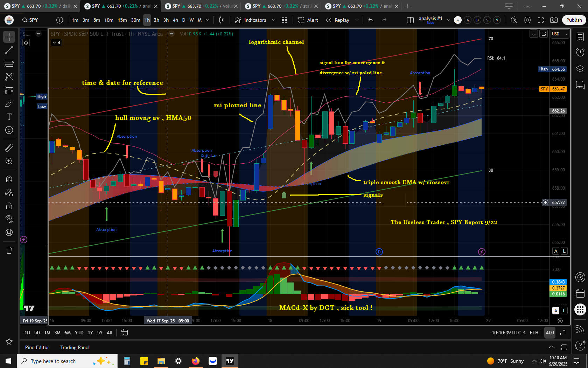Open the ETH session selector
Image resolution: width=588 pixels, height=368 pixels.
pos(534,333)
